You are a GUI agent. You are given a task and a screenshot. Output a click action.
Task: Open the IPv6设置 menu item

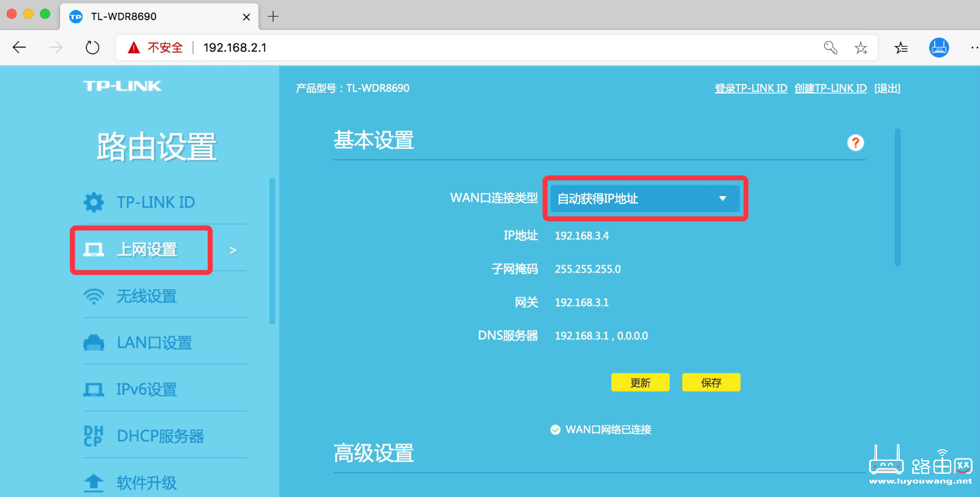tap(146, 390)
